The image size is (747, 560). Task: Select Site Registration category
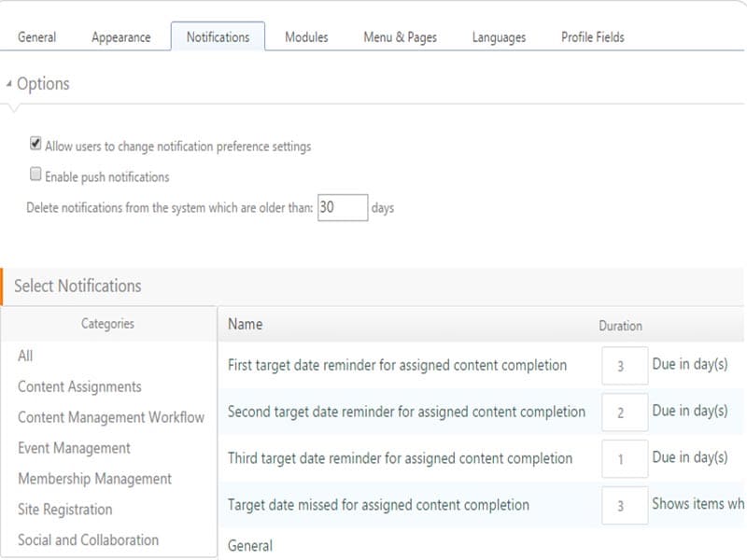coord(64,510)
